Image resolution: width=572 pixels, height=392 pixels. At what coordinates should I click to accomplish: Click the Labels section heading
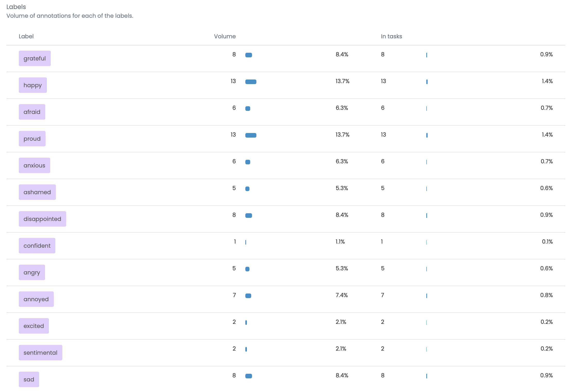[x=16, y=7]
